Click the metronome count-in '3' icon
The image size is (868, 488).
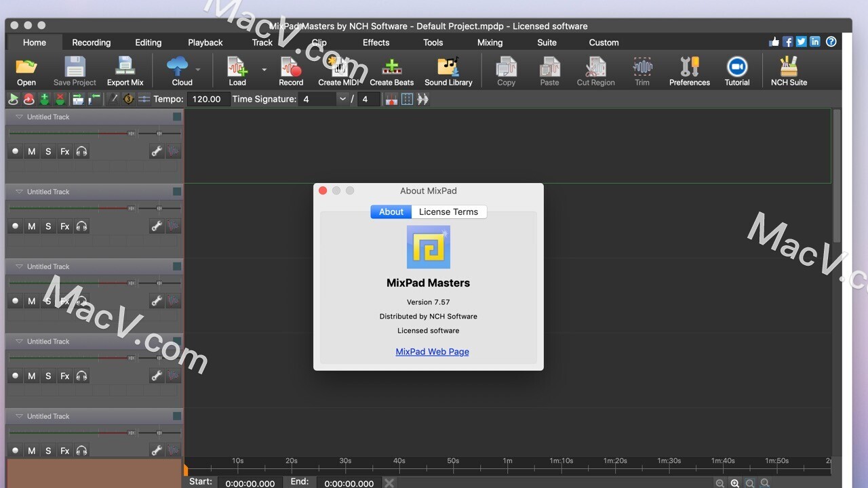coord(128,99)
